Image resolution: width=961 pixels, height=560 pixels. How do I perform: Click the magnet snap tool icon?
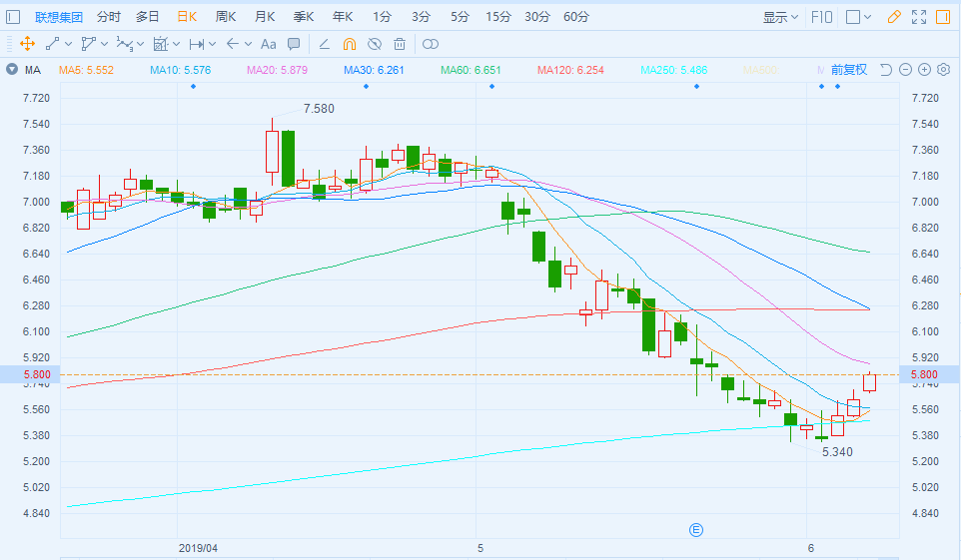click(x=350, y=44)
